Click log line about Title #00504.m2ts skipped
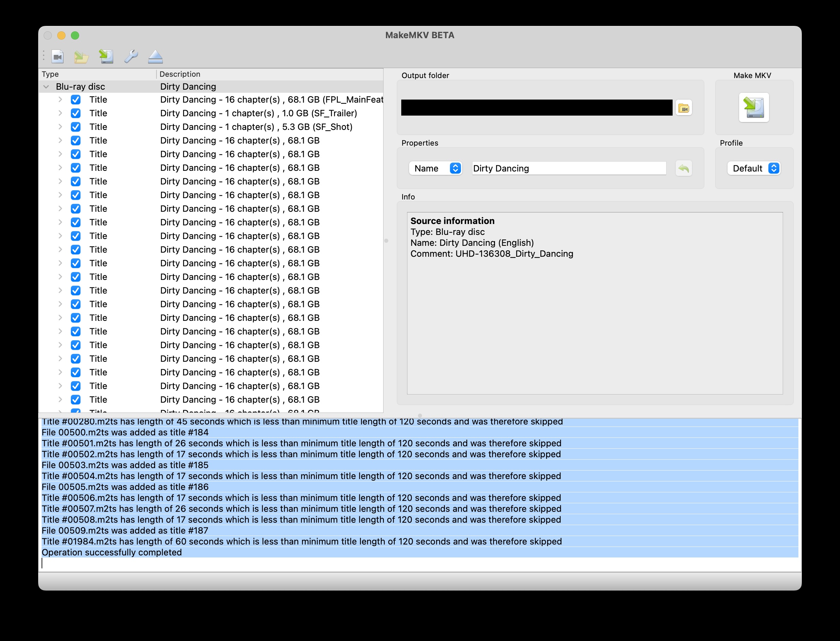Screen dimensions: 840x641 coord(301,476)
